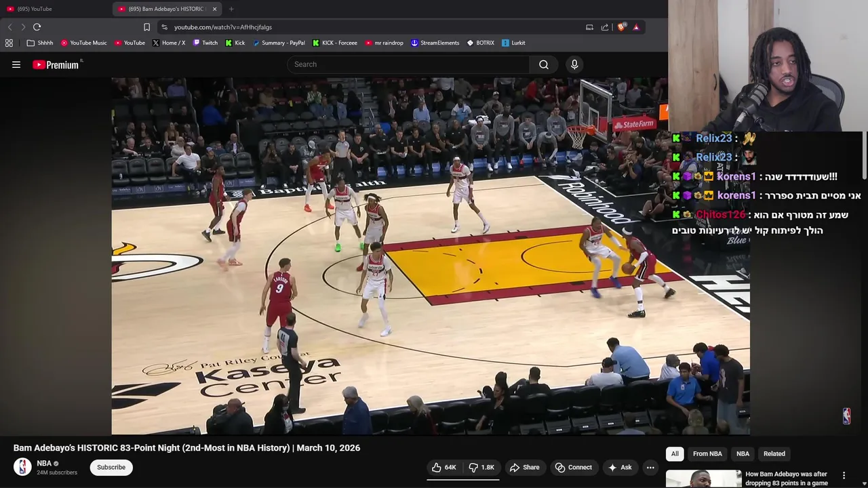This screenshot has height=488, width=868.
Task: Click the Connect button
Action: pyautogui.click(x=574, y=468)
